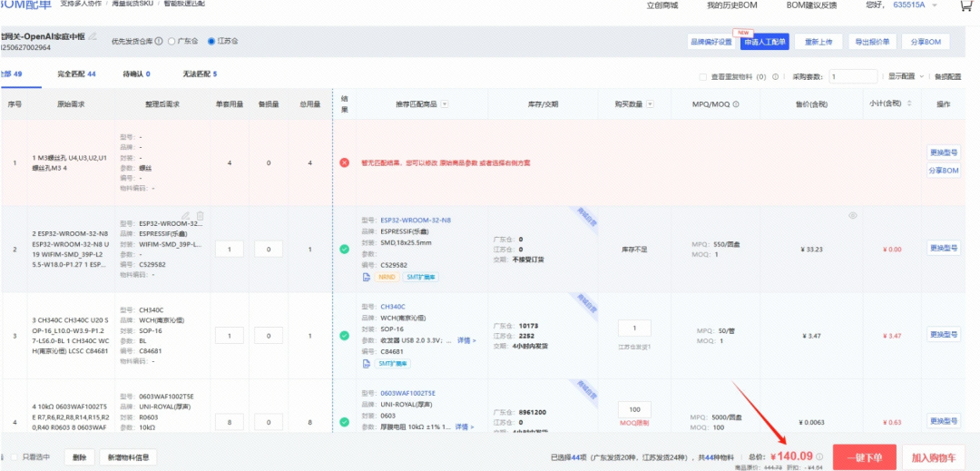Toggle eye icon in ESP32 price cell
This screenshot has height=471, width=980.
tap(852, 215)
